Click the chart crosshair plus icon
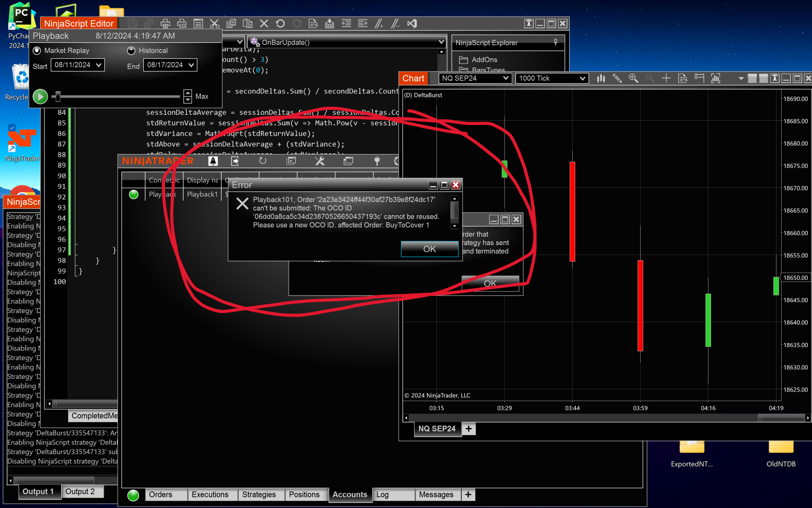 coord(666,78)
